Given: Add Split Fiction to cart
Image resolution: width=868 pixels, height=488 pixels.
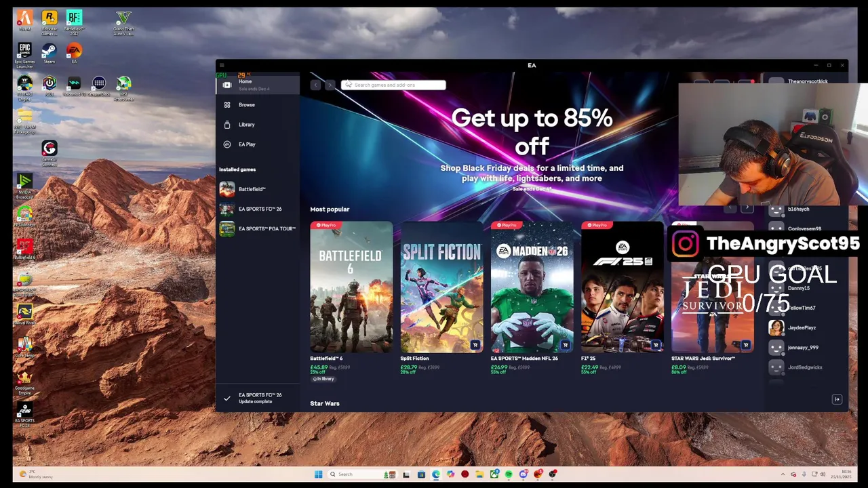Looking at the screenshot, I should [475, 345].
